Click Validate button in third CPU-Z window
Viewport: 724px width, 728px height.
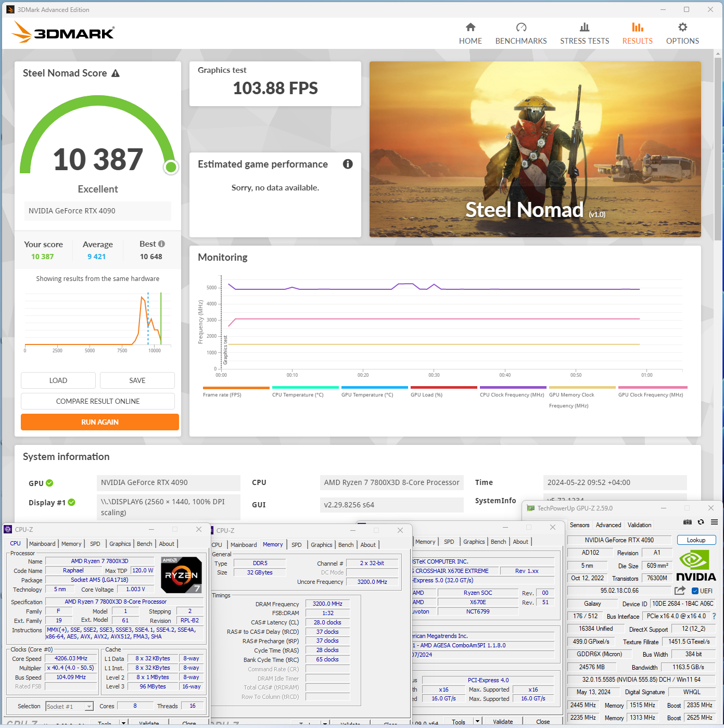(x=503, y=721)
